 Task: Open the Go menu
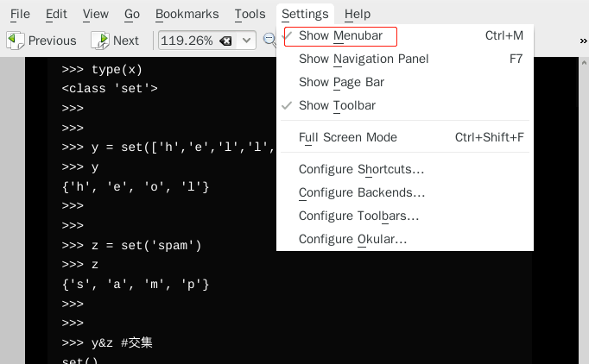coord(132,15)
